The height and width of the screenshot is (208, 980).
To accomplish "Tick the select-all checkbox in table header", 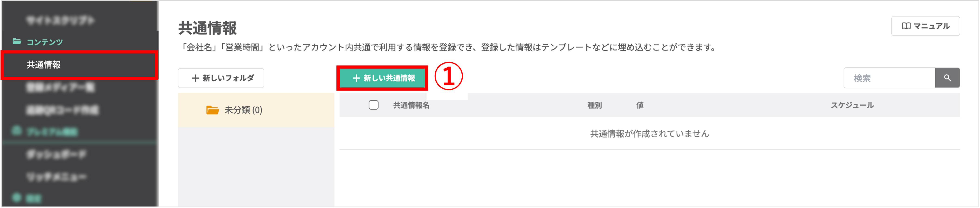I will coord(373,105).
